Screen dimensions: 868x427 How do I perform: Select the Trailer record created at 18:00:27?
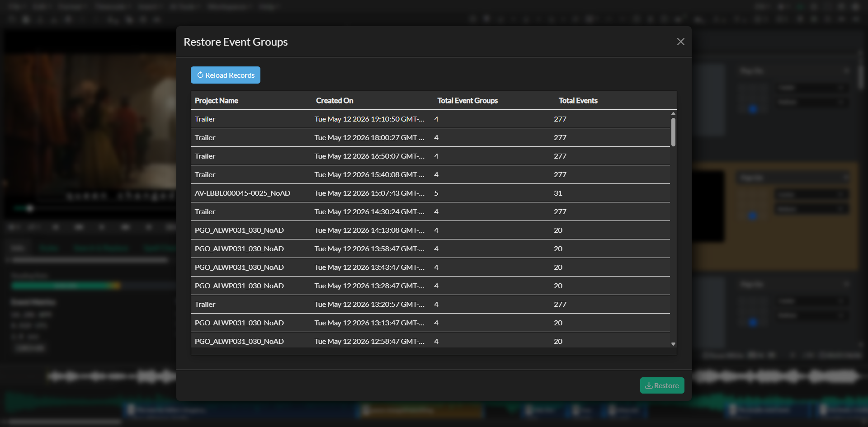(430, 137)
